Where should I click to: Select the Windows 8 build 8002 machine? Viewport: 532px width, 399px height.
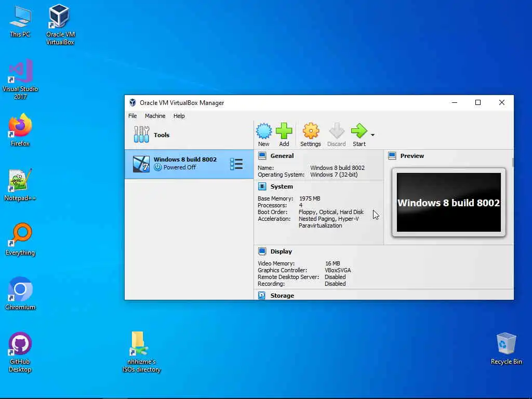[x=189, y=164]
